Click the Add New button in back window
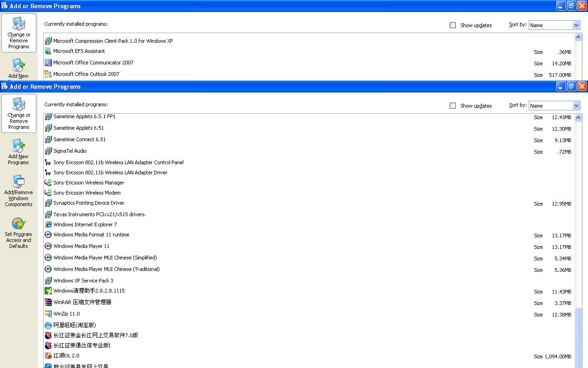This screenshot has height=368, width=588. tap(18, 69)
